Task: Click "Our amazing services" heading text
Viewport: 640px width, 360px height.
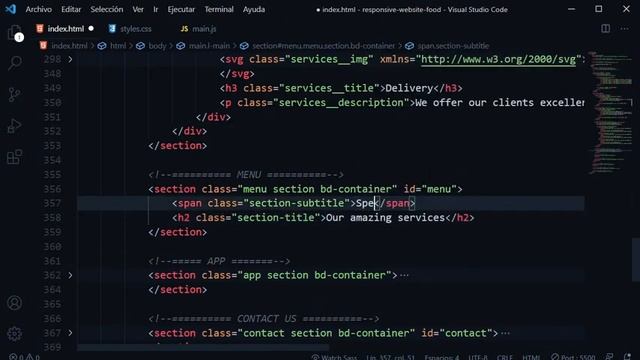Action: click(x=385, y=218)
